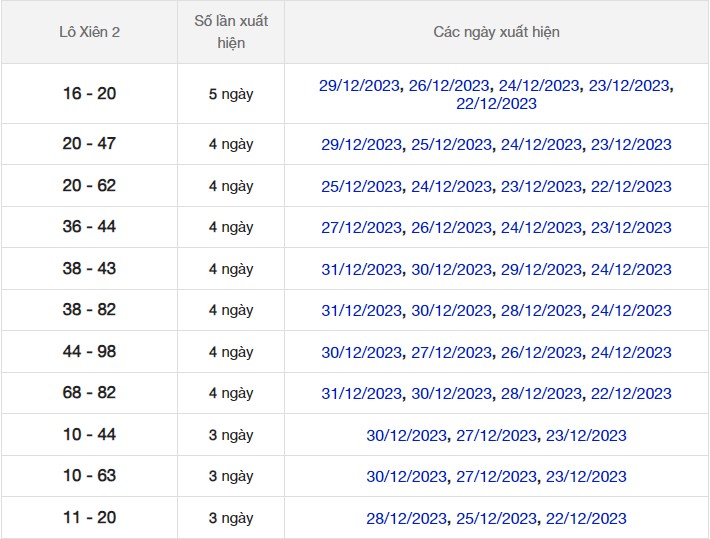Open 27/12/2023 link in 10 - 44 row
This screenshot has height=539, width=710.
point(496,436)
